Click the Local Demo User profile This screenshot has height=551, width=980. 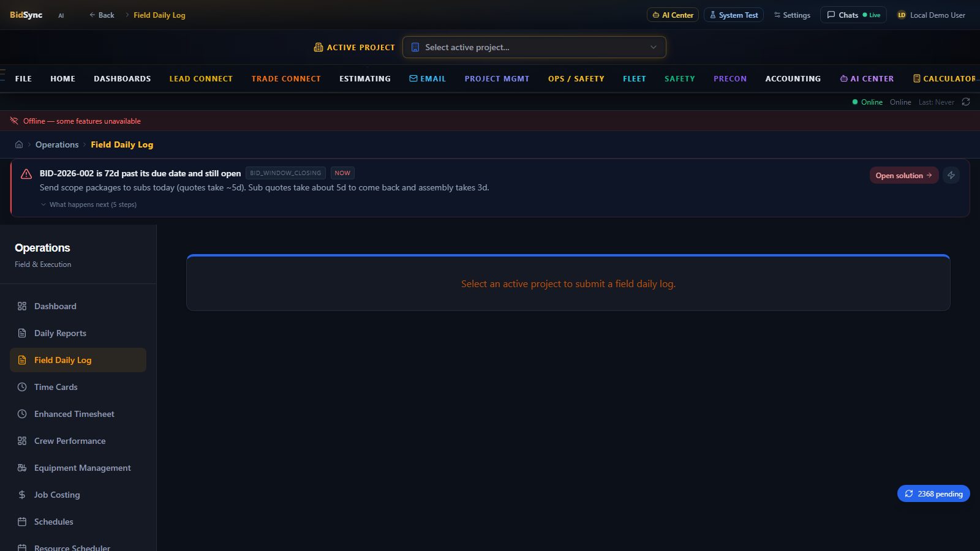click(x=931, y=15)
